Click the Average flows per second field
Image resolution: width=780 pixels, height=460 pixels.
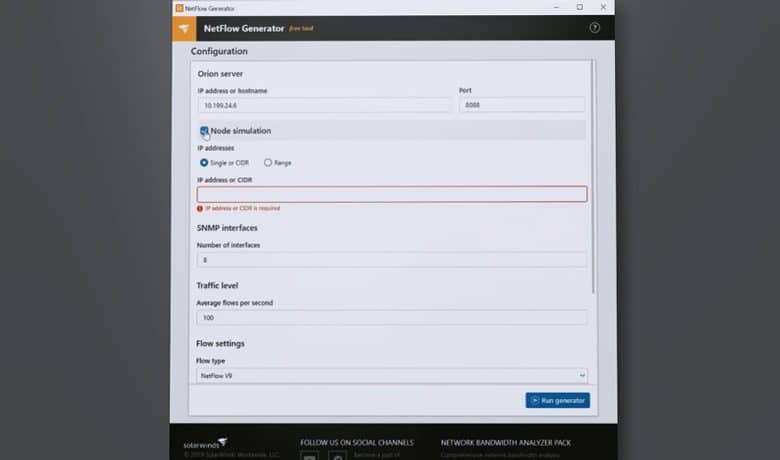click(391, 318)
